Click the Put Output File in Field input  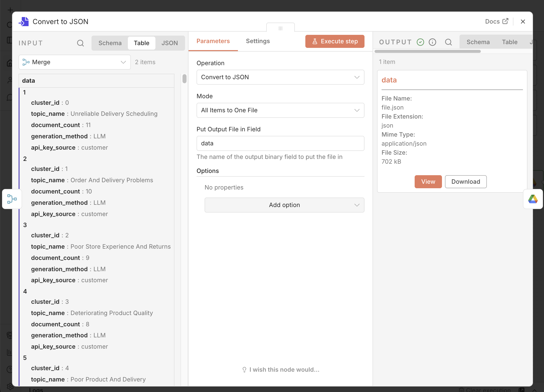(280, 143)
